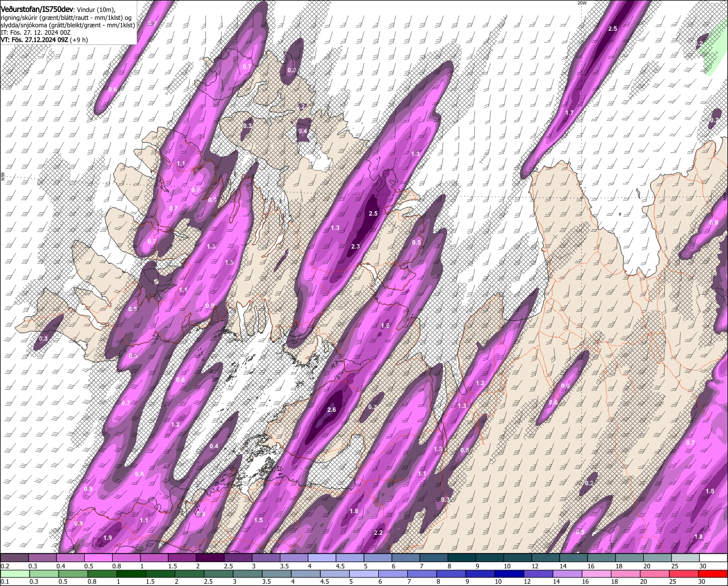Select the 8–9 dark teal snow-scale swatch
728x586 pixels.
[x=461, y=558]
